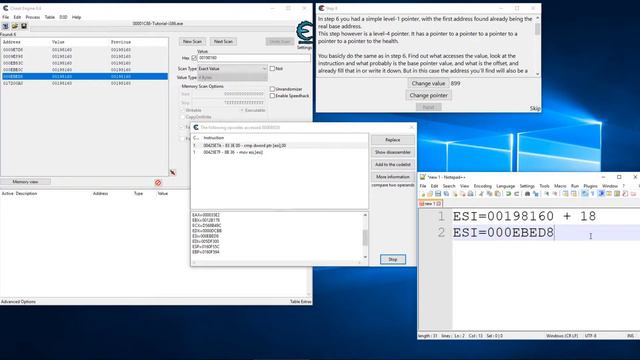The width and height of the screenshot is (640, 360).
Task: Click Notepad++ Close file toolbar icon
Action: coord(455,194)
